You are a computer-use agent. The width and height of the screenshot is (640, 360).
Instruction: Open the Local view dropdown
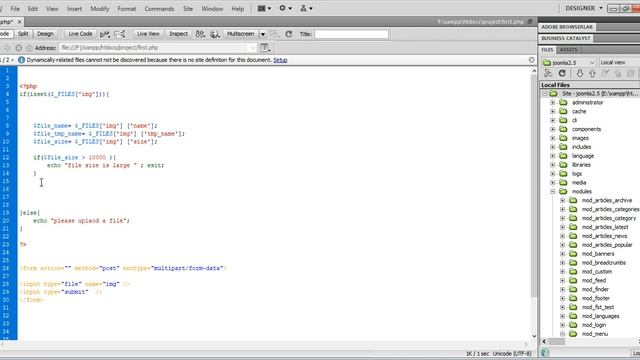[x=619, y=62]
